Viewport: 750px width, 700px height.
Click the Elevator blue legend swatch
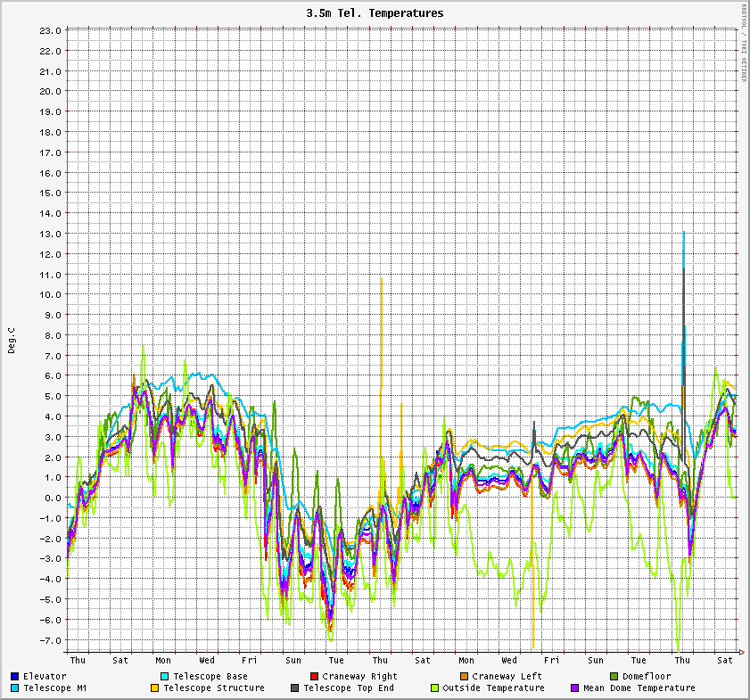pyautogui.click(x=15, y=677)
